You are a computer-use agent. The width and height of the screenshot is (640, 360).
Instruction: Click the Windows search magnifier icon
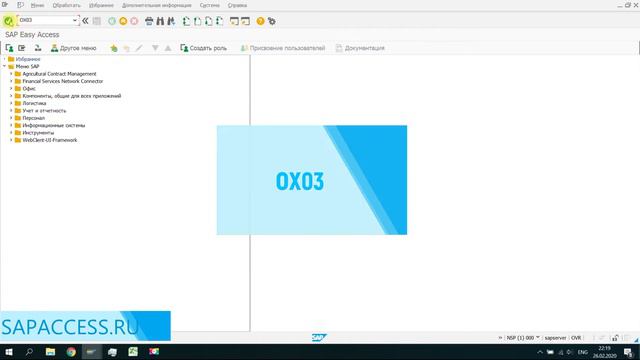[29, 352]
